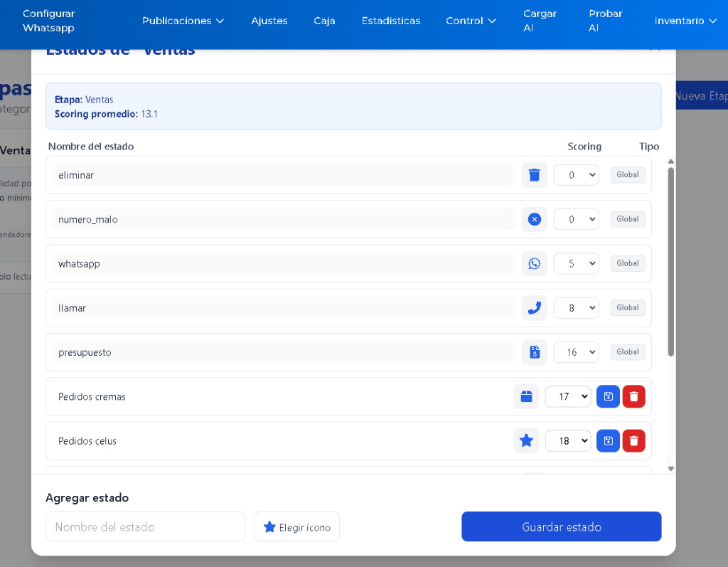Change scoring dropdown for Pedidos cremas
The image size is (728, 567).
(x=567, y=397)
